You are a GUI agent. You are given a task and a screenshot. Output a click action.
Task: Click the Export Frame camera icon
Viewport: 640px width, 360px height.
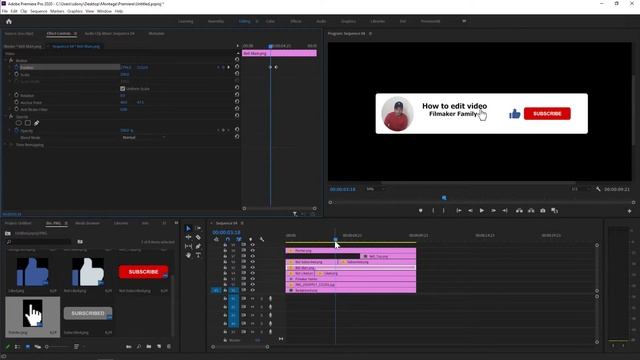542,211
